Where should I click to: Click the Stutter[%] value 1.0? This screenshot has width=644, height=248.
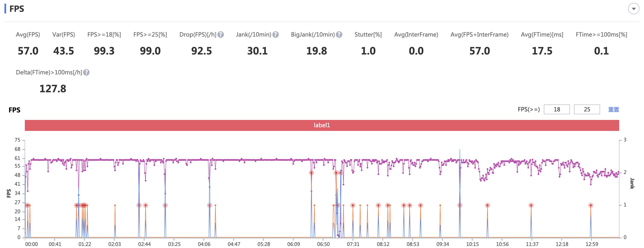pos(368,51)
